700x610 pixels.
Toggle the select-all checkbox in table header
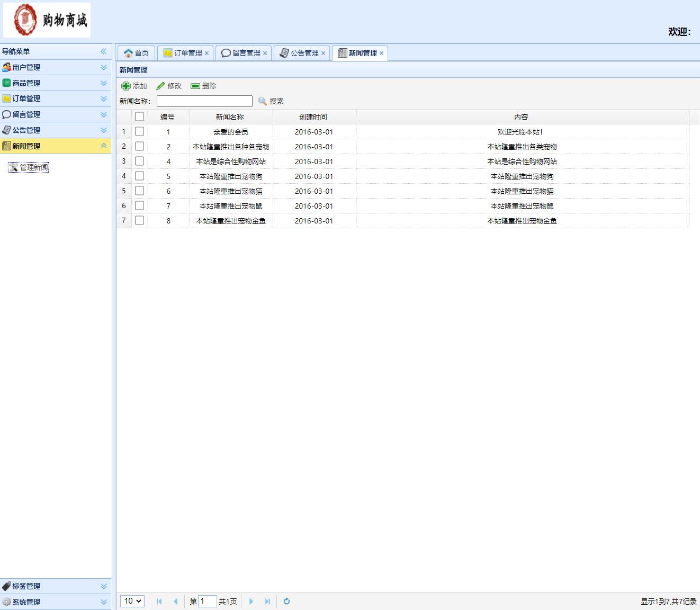(x=140, y=116)
